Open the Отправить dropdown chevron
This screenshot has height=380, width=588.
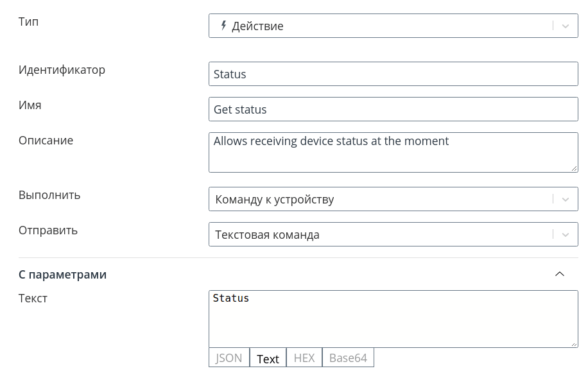tap(565, 234)
